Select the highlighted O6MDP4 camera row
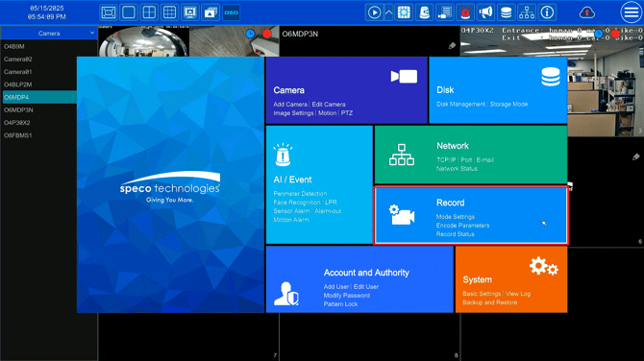 [38, 97]
